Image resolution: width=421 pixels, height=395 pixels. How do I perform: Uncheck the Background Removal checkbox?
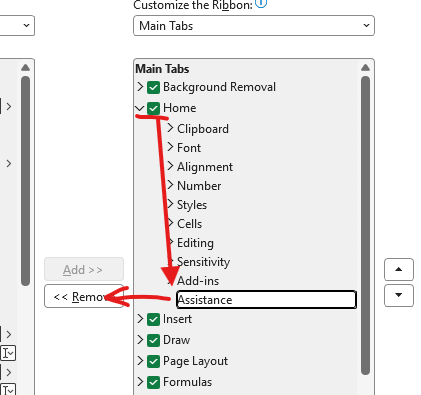point(153,87)
